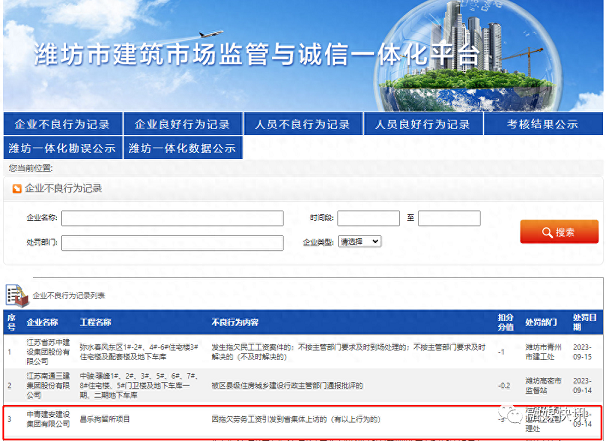Click project 中骏·璟峰 cell in row 2
Screen dimensions: 606x441
[139, 385]
